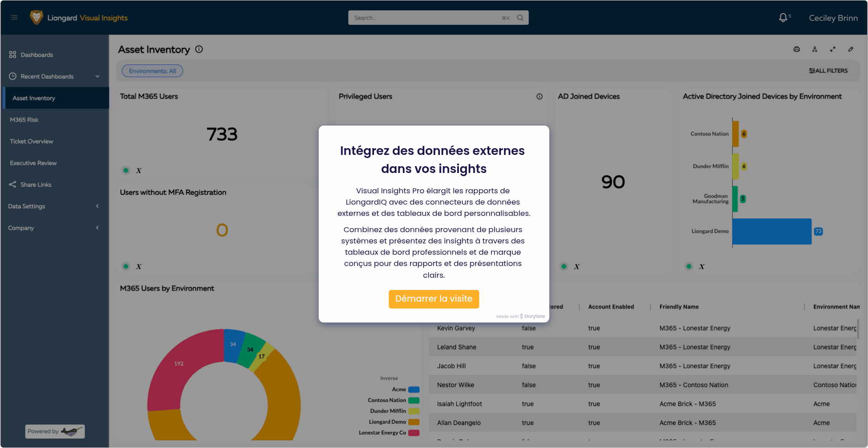Toggle green status dot under AD Joined Devices

[564, 266]
